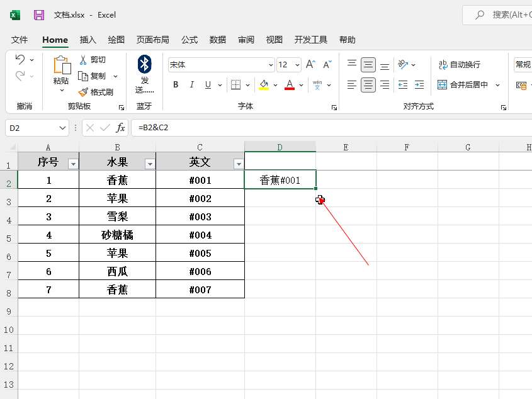Image resolution: width=532 pixels, height=399 pixels.
Task: Click the Undo arrow icon
Action: pos(20,59)
